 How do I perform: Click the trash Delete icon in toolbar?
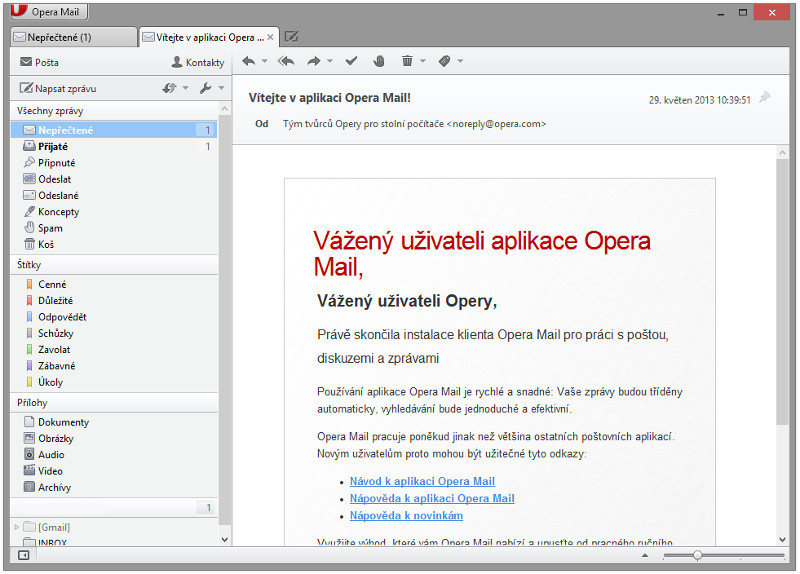(x=407, y=61)
